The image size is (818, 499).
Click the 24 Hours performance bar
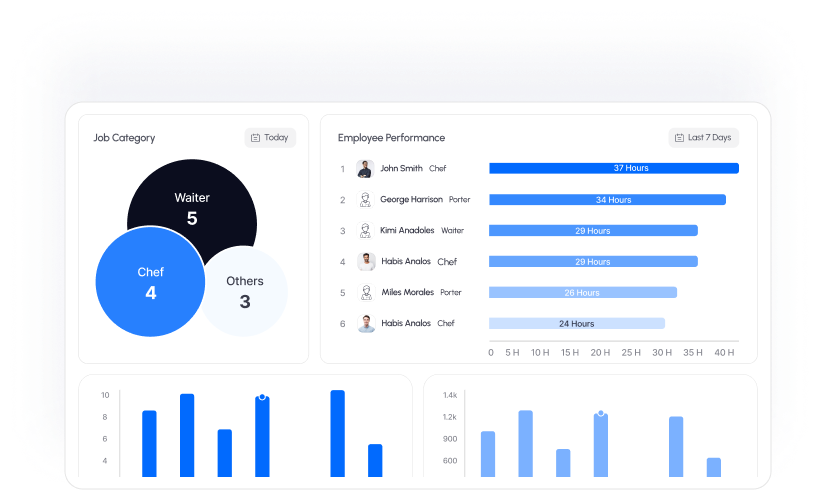576,324
